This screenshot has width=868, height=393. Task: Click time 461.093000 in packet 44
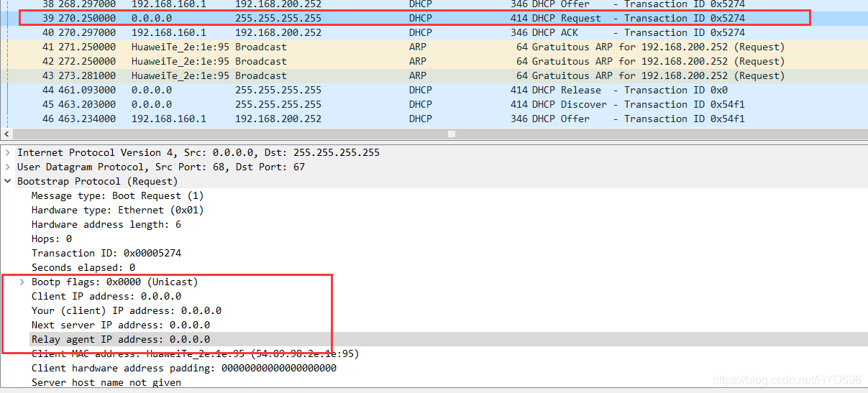(x=87, y=90)
